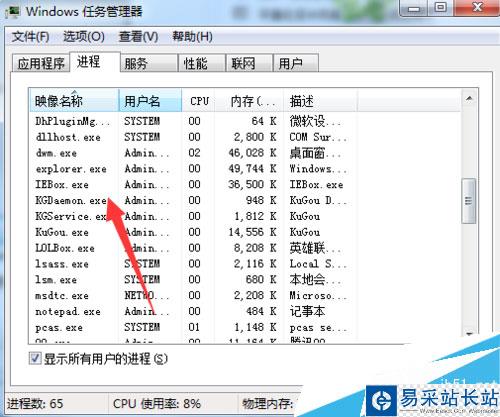
Task: Toggle 显示所有用户的进程 checkbox
Action: pyautogui.click(x=35, y=359)
